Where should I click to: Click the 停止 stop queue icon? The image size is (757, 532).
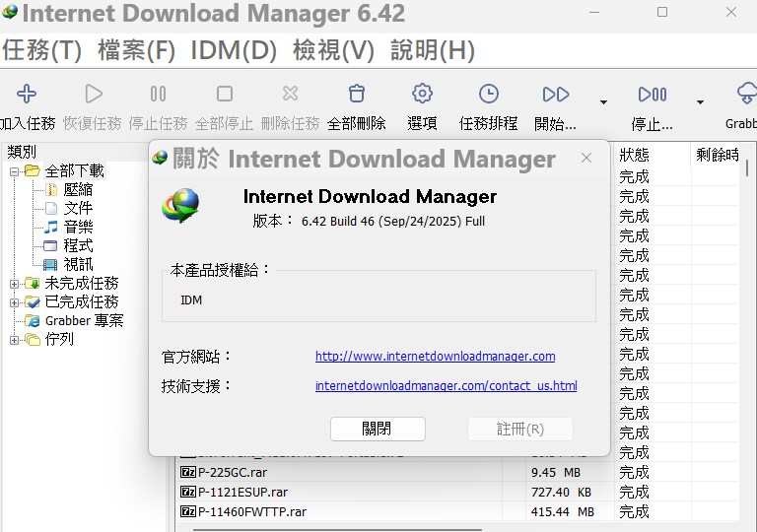pos(652,95)
